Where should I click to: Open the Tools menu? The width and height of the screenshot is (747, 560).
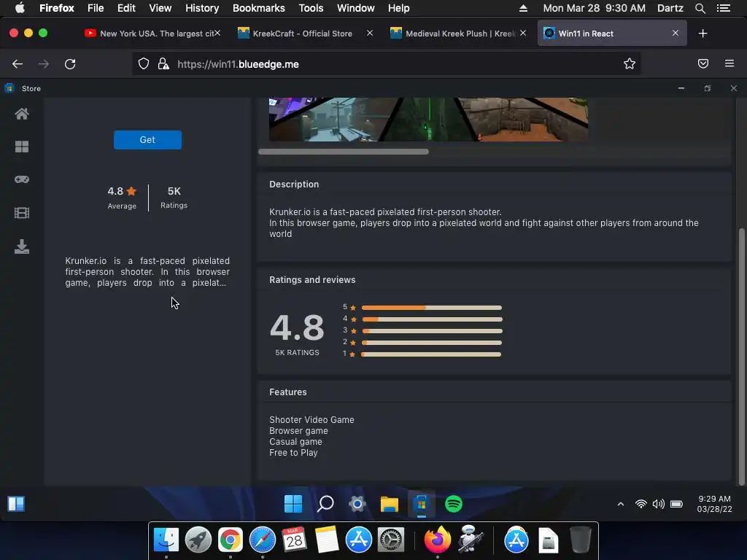click(x=311, y=8)
